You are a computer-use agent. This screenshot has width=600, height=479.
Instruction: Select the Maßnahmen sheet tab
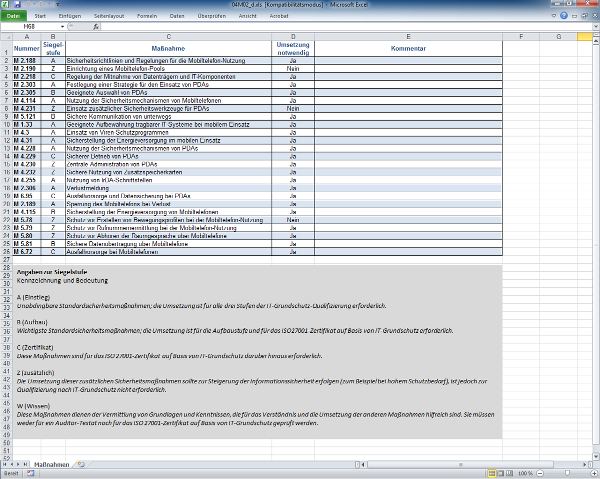click(x=51, y=465)
